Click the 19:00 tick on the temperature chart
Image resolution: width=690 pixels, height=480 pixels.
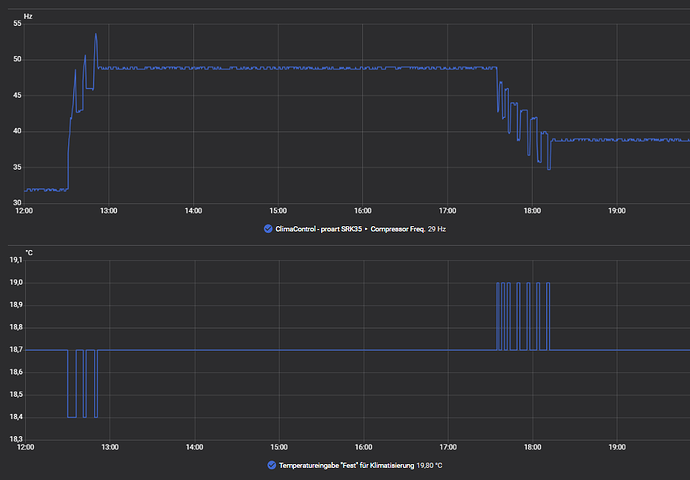[x=617, y=447]
